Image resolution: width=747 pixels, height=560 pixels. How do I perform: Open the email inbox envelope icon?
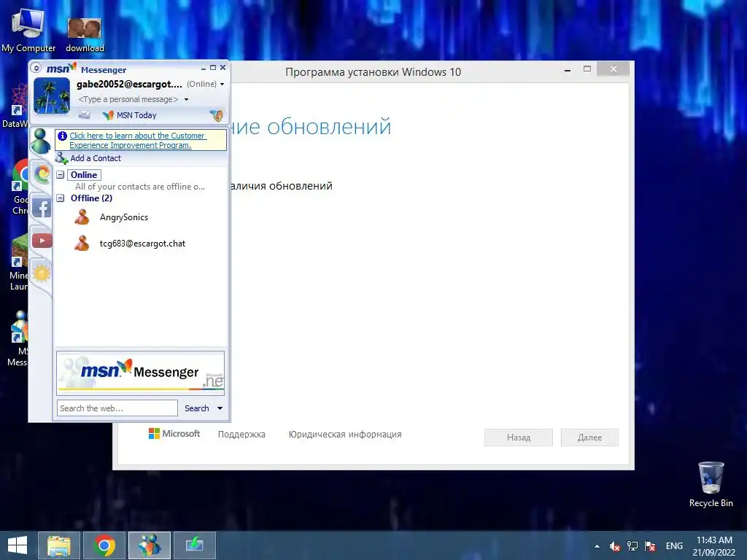84,114
